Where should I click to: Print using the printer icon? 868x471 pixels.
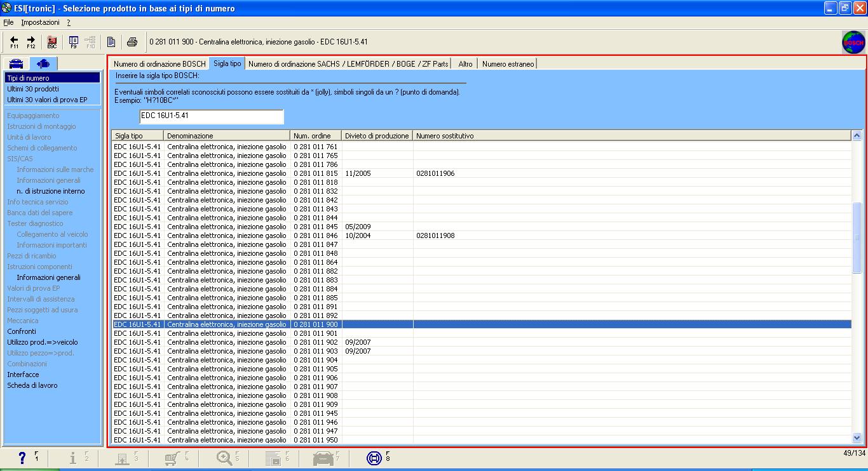(132, 42)
